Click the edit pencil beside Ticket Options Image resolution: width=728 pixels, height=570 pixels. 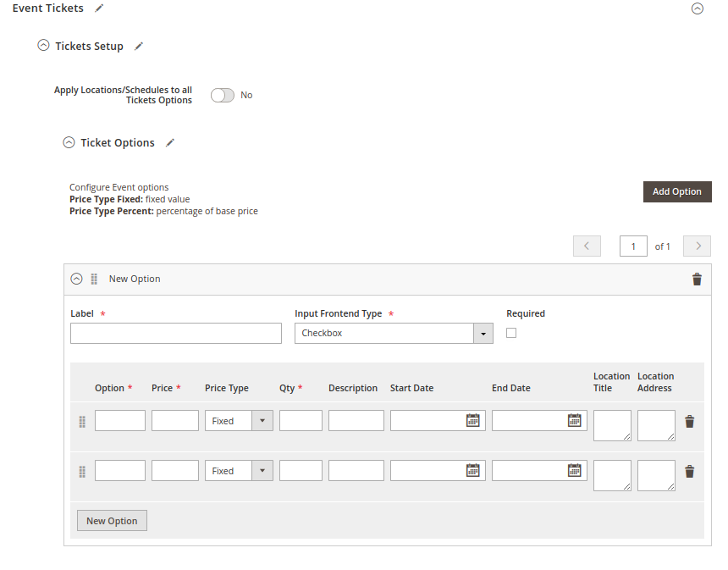[170, 143]
